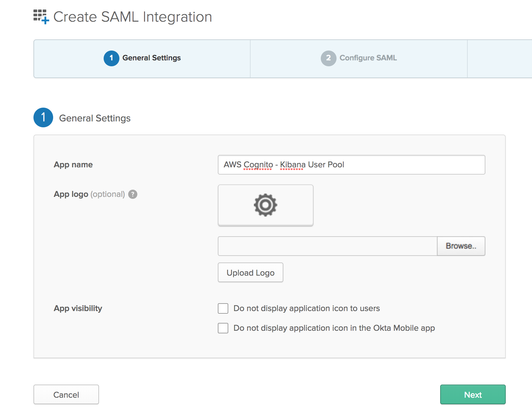Image resolution: width=532 pixels, height=420 pixels.
Task: Check 'Do not display application icon to users'
Action: tap(223, 308)
